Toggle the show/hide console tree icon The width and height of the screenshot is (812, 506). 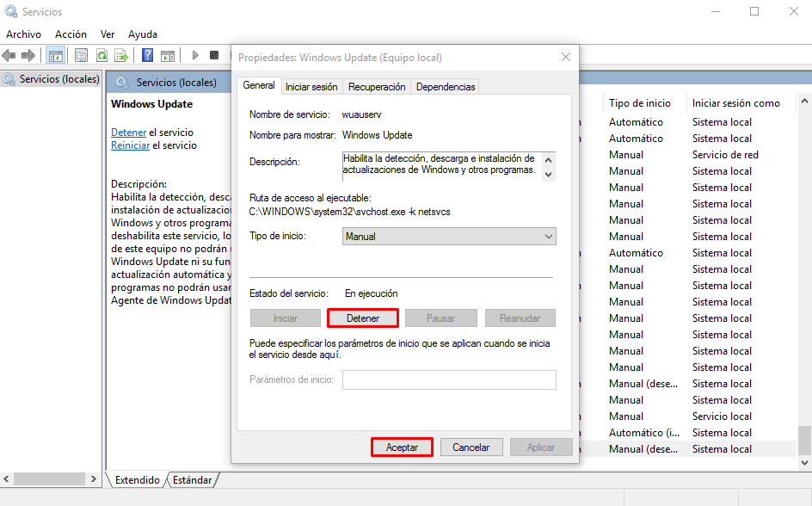coord(55,55)
